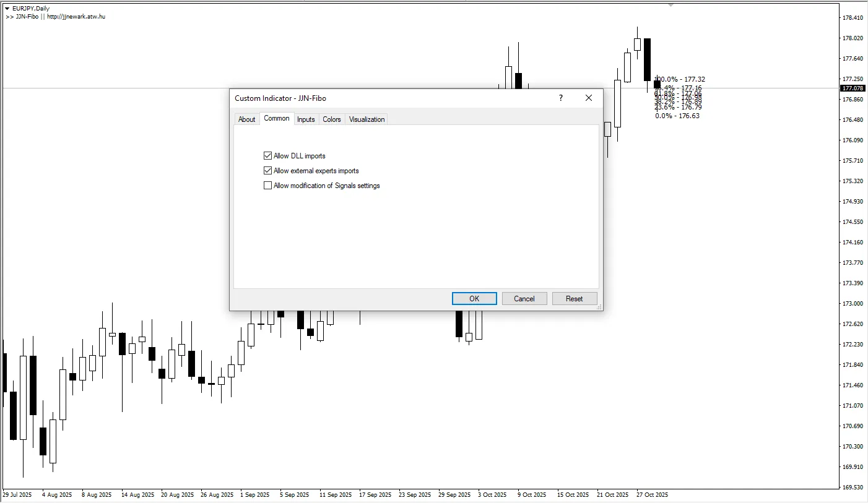Select the Common tab

[x=277, y=118]
